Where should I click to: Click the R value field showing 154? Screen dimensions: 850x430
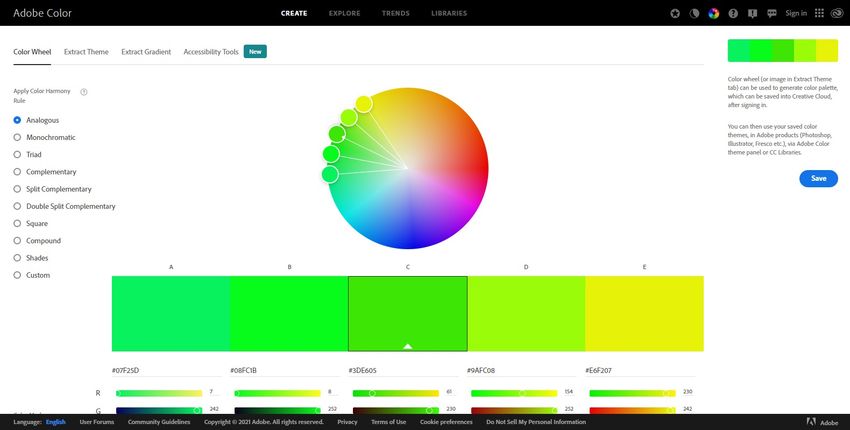[570, 392]
